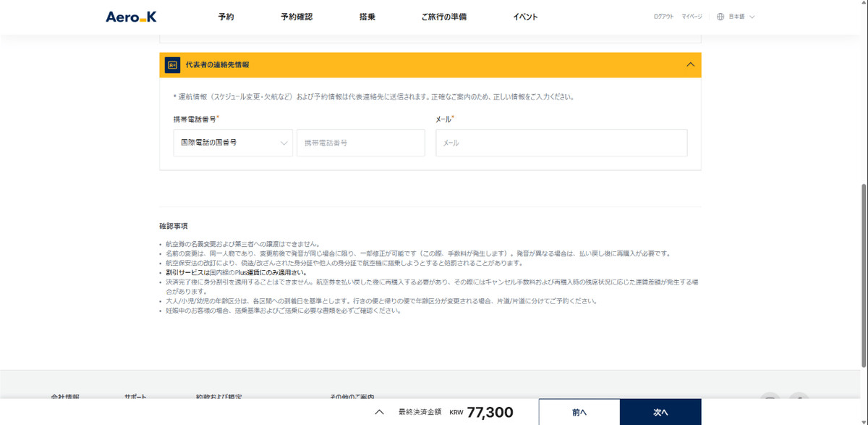Open the 予約確認 menu
This screenshot has width=868, height=425.
click(x=297, y=17)
